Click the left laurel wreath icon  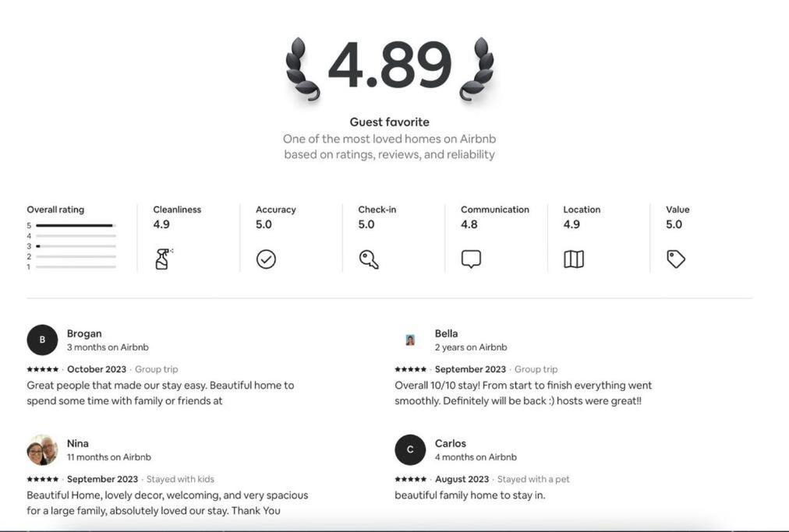303,69
